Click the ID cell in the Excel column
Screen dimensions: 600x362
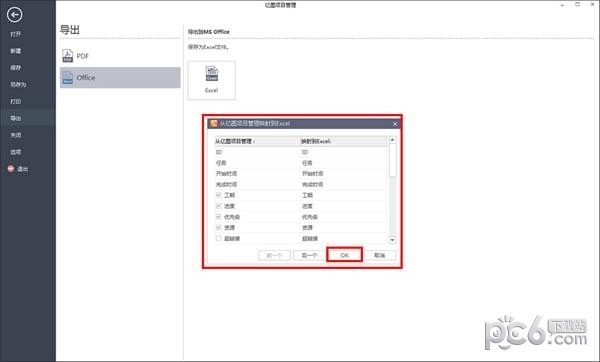343,152
